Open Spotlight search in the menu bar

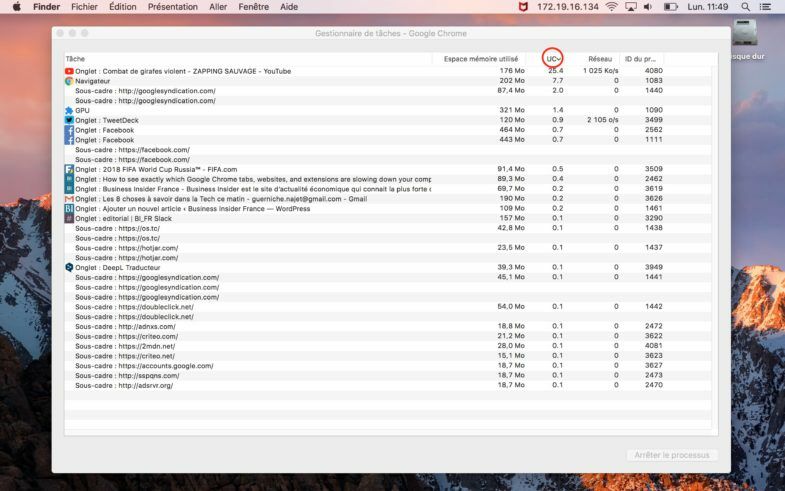[745, 7]
